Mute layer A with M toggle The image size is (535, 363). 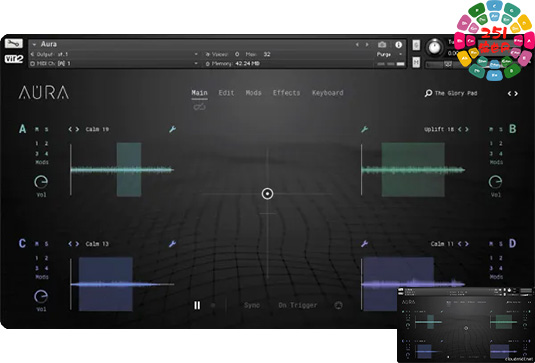point(37,130)
